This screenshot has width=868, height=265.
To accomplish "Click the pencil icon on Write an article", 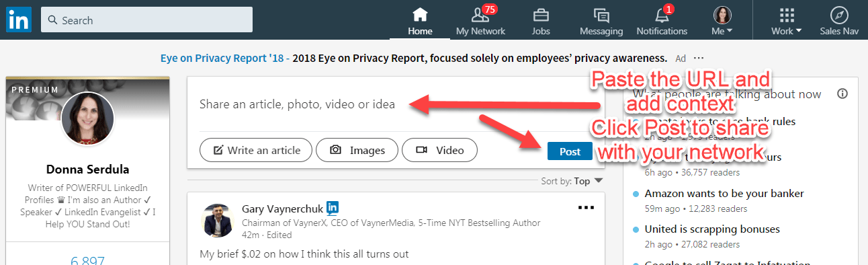I will pos(218,151).
